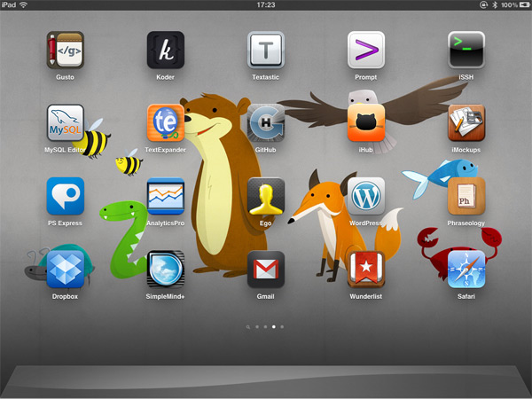Screen dimensions: 532x399
Task: Go to the last home page dot
Action: point(282,326)
